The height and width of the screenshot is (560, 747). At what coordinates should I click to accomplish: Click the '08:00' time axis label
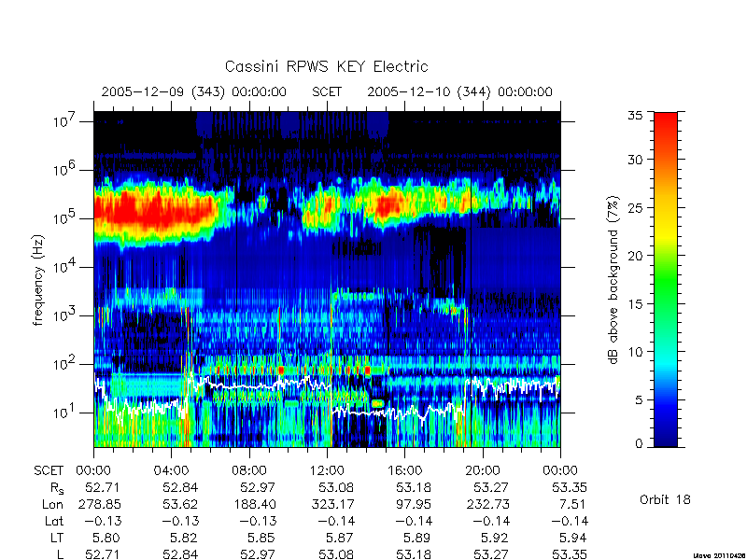pyautogui.click(x=249, y=470)
